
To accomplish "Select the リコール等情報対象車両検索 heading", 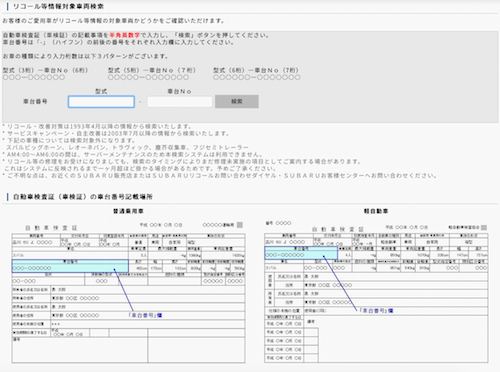I will (x=58, y=6).
